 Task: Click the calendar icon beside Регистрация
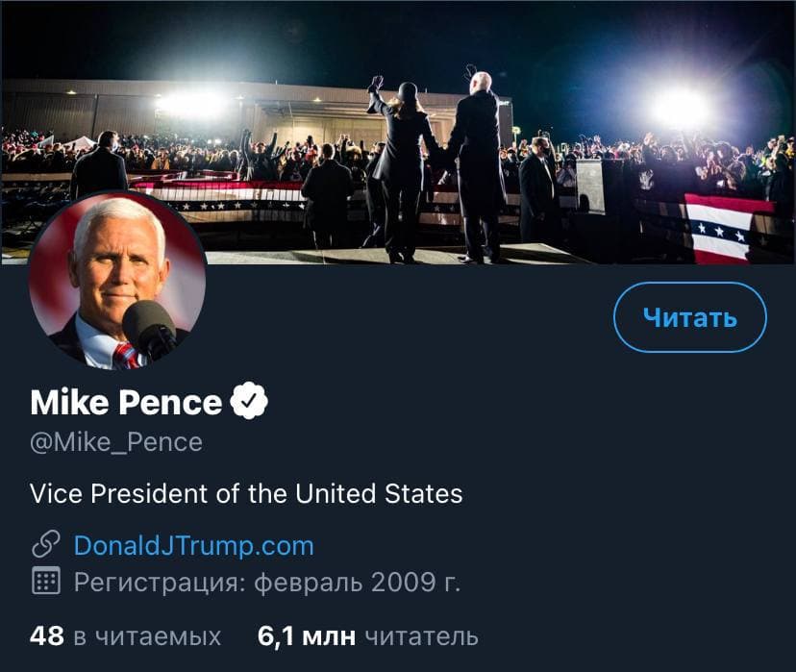46,582
